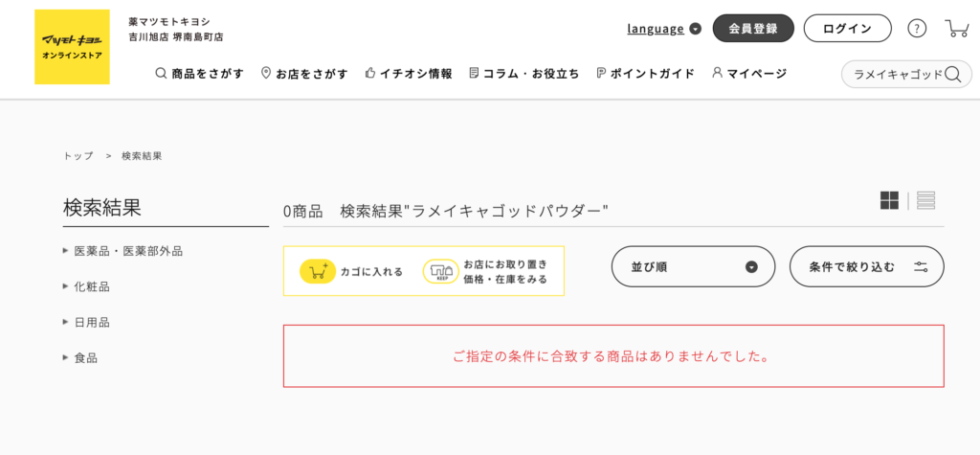
Task: Open the language dropdown
Action: [664, 29]
